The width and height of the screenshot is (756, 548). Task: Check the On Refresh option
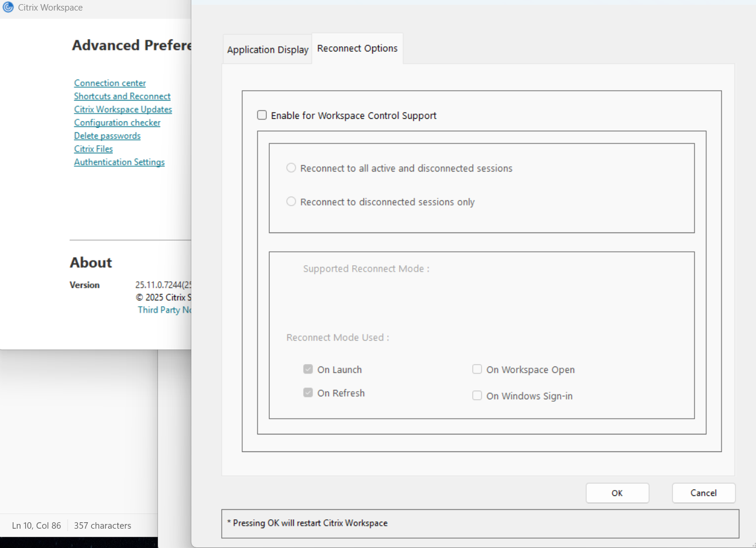coord(308,392)
